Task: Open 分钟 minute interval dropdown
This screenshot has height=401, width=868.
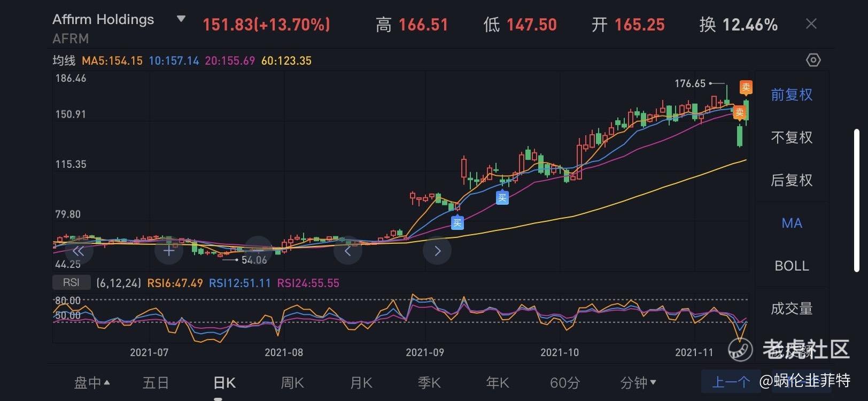Action: tap(638, 383)
